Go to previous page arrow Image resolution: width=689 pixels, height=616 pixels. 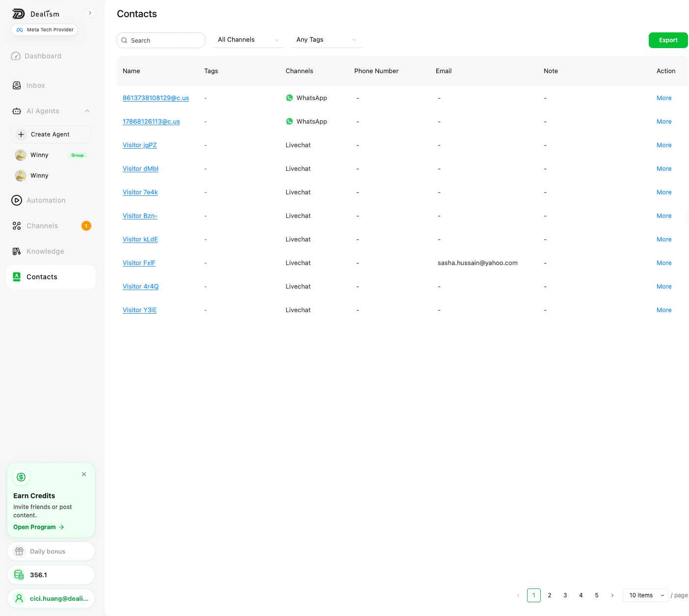click(518, 595)
